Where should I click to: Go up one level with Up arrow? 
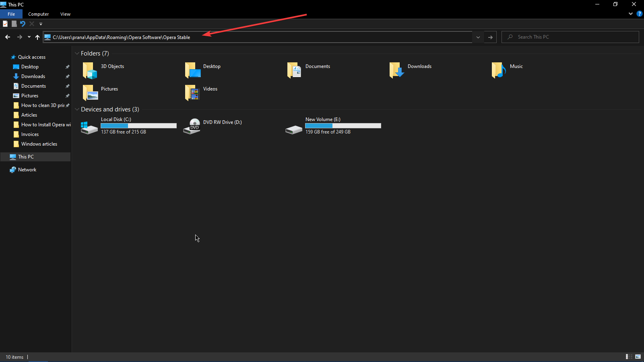(x=37, y=37)
